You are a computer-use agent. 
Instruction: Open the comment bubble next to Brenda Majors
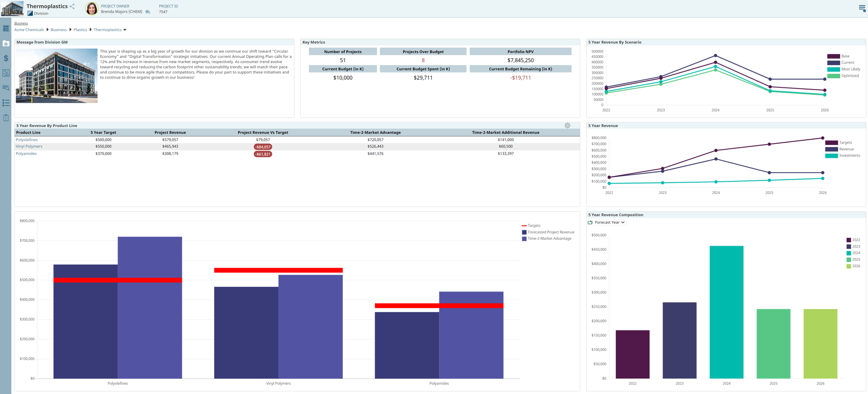[147, 12]
